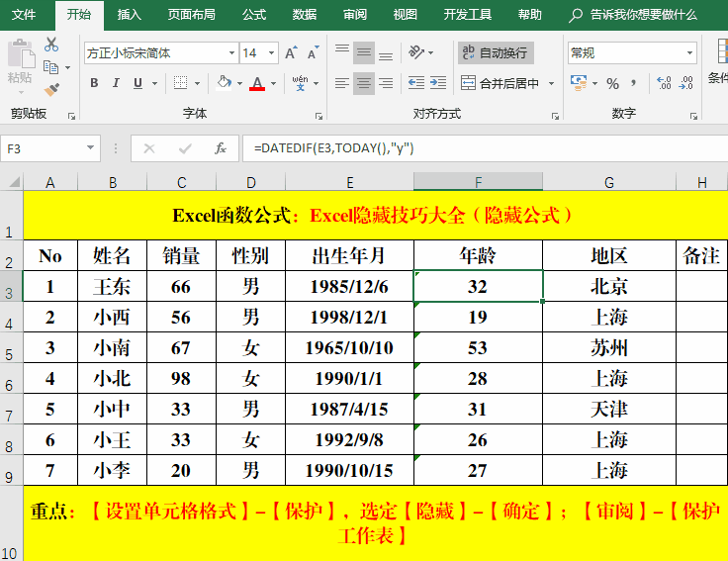Increase decimal places icon
Image resolution: width=728 pixels, height=561 pixels.
click(664, 83)
